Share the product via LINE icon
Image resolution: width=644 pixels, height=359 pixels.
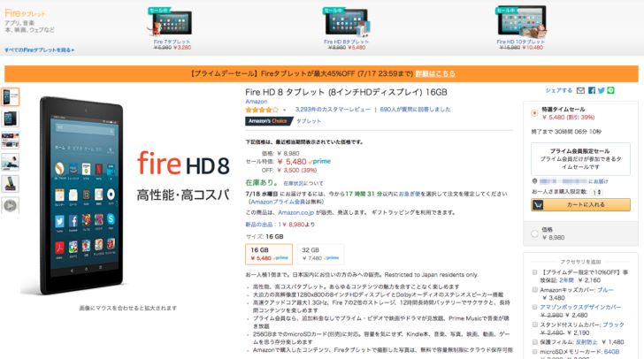pyautogui.click(x=610, y=90)
